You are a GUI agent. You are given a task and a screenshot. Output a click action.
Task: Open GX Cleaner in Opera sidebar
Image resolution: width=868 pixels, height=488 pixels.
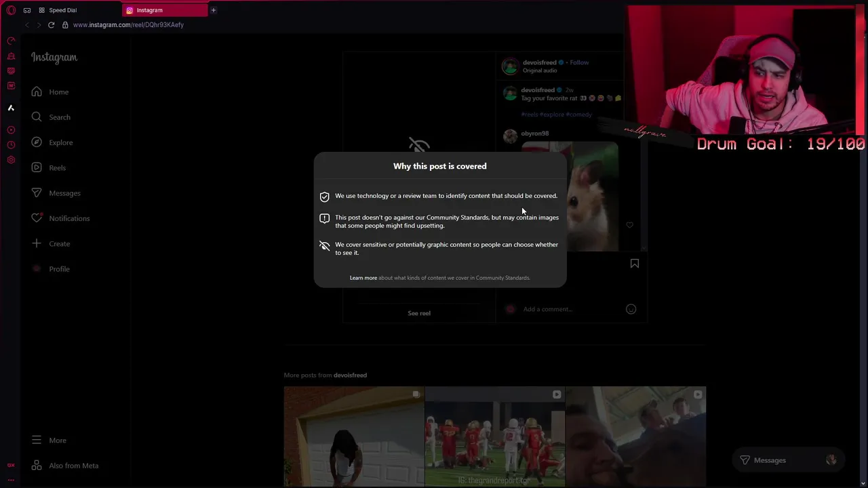point(11,56)
